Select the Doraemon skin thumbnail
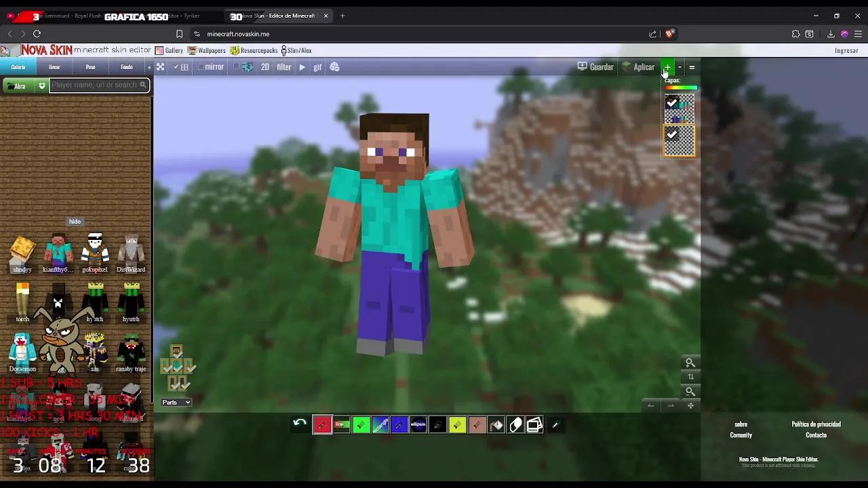 pyautogui.click(x=22, y=351)
